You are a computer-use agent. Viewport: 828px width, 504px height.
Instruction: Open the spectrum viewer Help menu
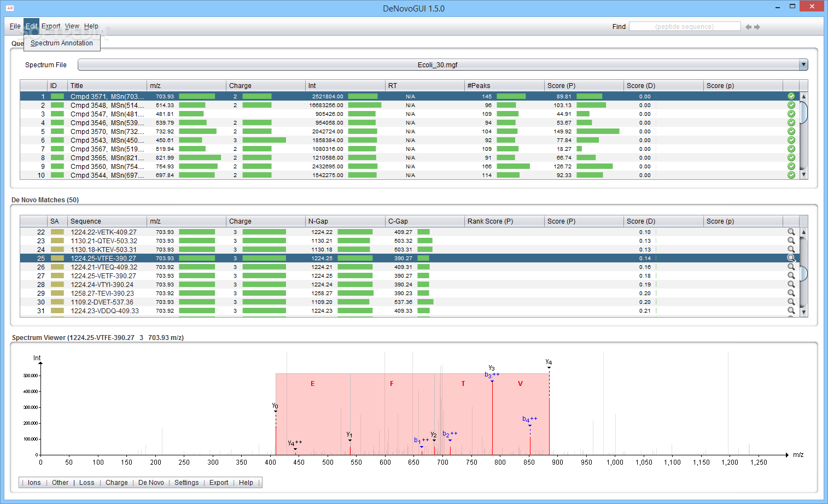[x=246, y=483]
